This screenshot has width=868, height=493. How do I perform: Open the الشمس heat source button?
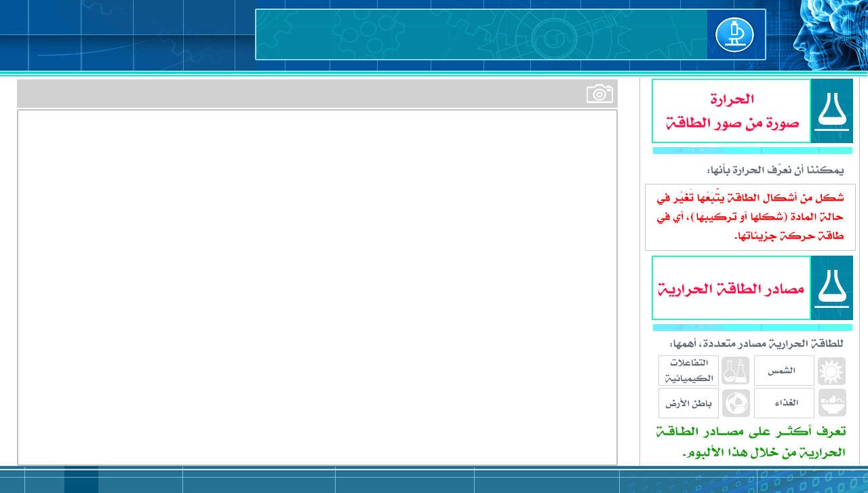[x=783, y=371]
